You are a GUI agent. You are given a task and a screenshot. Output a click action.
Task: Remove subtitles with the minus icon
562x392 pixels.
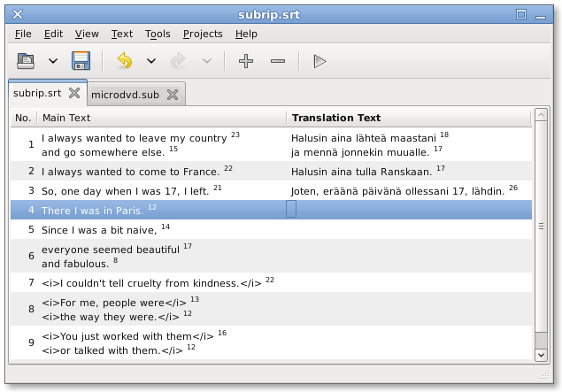[x=278, y=61]
